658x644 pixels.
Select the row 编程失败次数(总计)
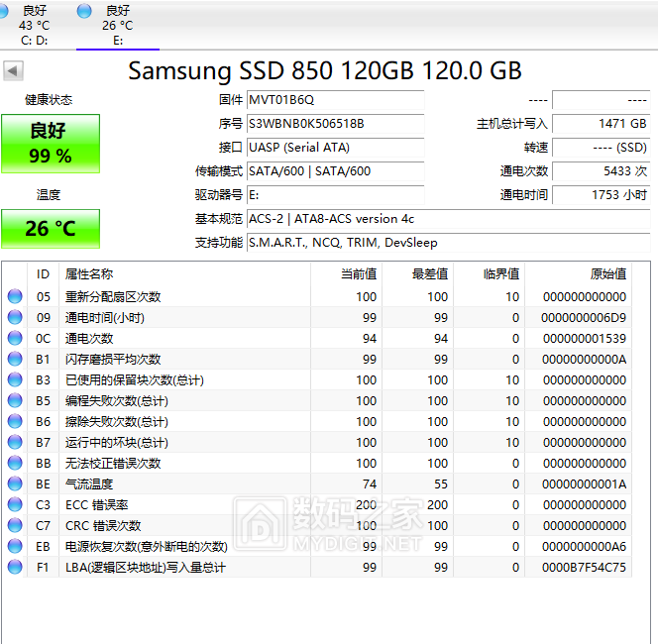coord(317,400)
